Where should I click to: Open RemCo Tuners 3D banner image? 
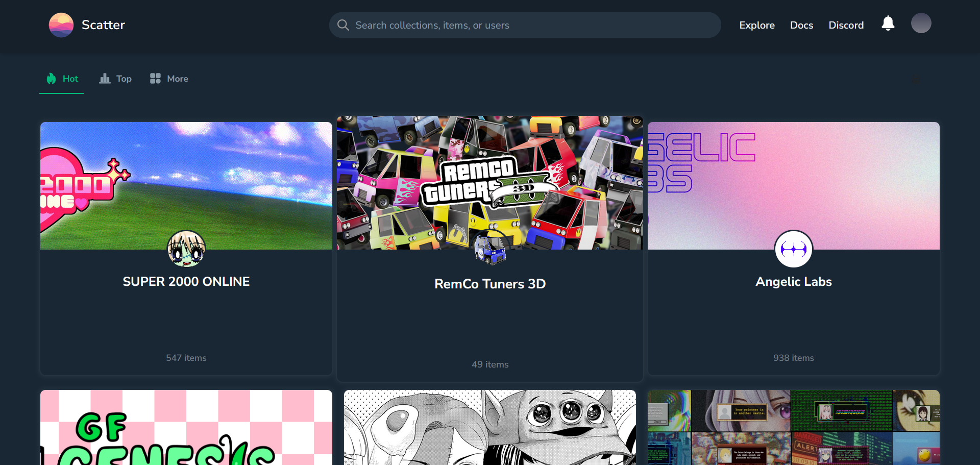click(490, 183)
